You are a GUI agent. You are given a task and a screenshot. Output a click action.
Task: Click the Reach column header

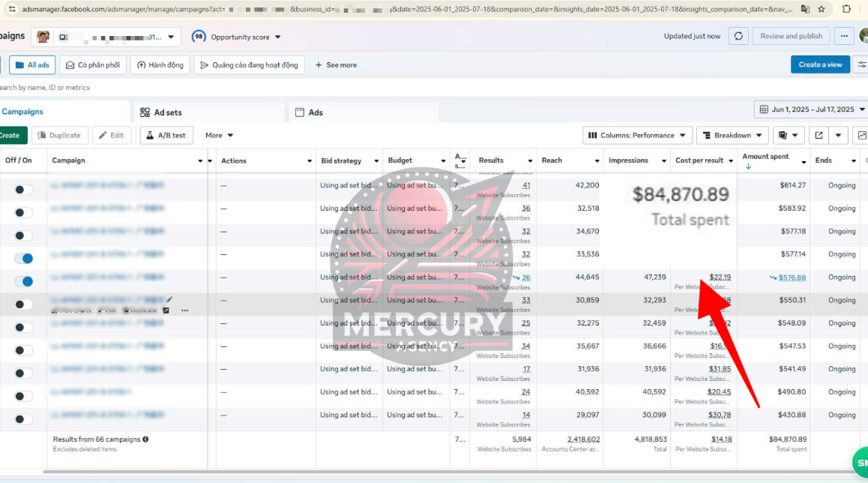[552, 160]
